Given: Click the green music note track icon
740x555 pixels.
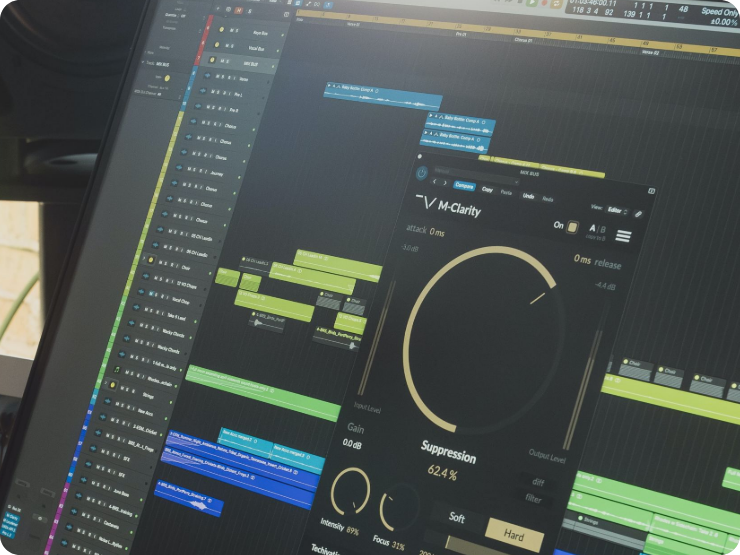Looking at the screenshot, I should pyautogui.click(x=117, y=370).
